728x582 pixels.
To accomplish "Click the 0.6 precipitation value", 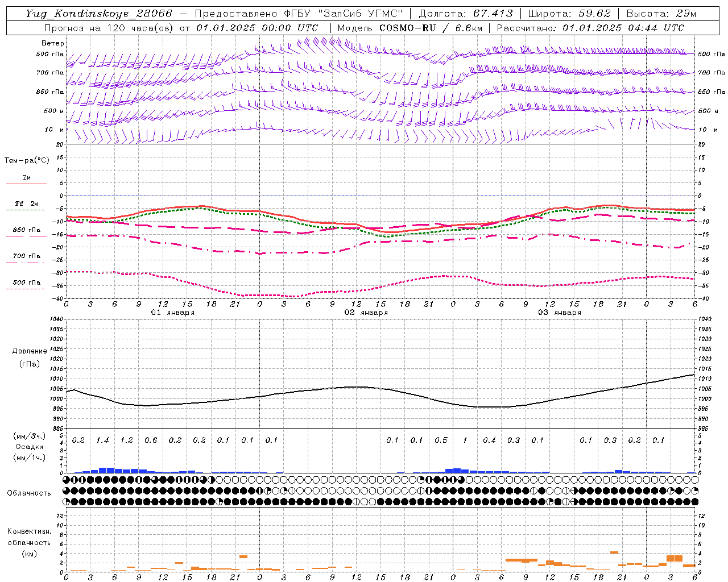I will click(151, 440).
